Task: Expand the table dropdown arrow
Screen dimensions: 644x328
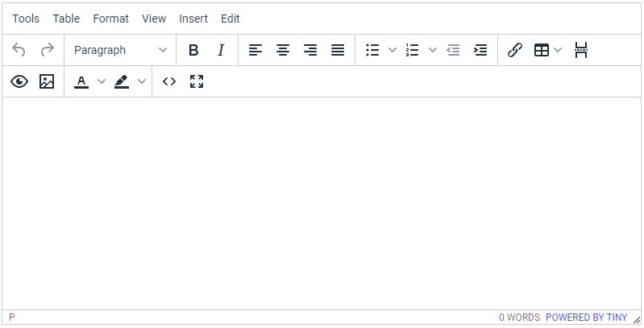Action: pyautogui.click(x=557, y=50)
